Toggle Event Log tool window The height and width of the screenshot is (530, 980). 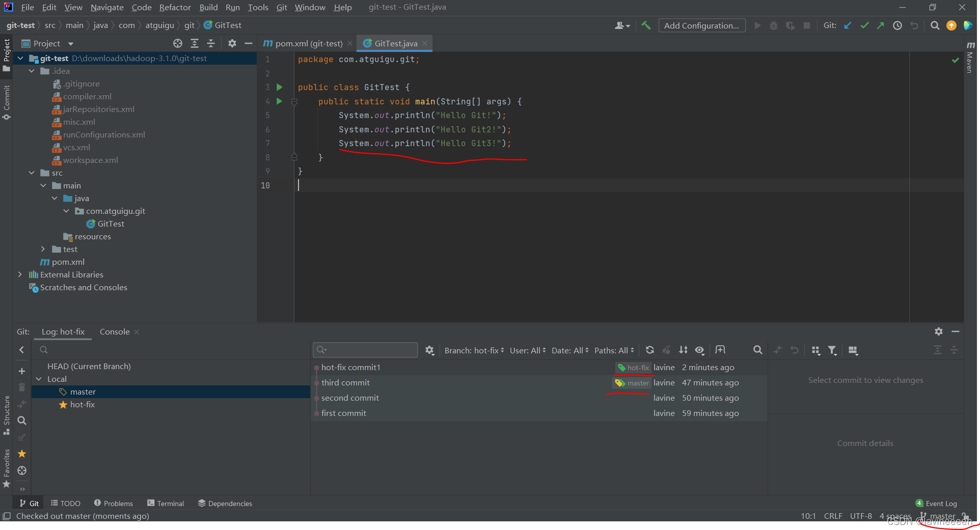coord(936,504)
